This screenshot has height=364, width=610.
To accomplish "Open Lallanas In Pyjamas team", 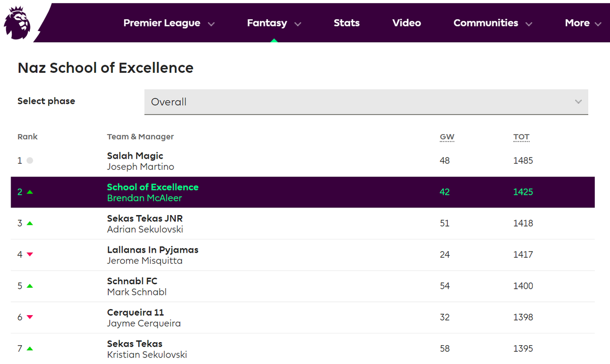I will click(x=152, y=250).
